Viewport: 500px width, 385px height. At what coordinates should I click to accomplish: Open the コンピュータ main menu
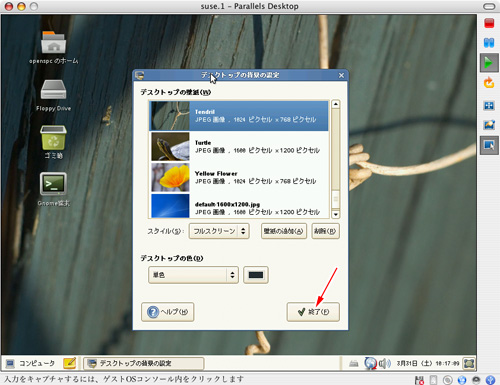pyautogui.click(x=31, y=363)
